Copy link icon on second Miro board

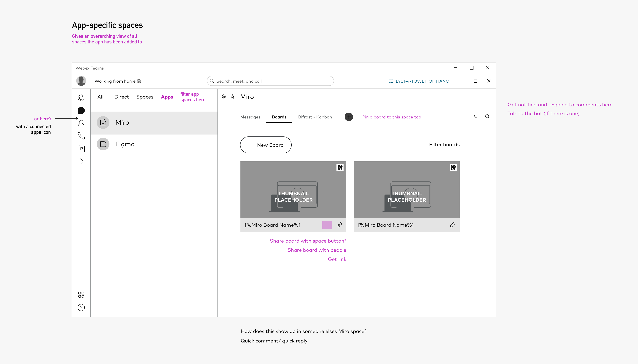(452, 225)
